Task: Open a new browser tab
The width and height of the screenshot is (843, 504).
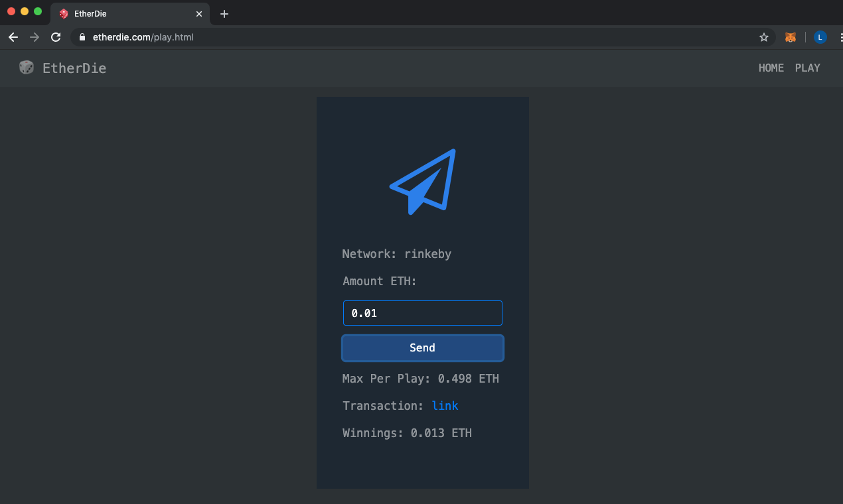Action: [224, 14]
